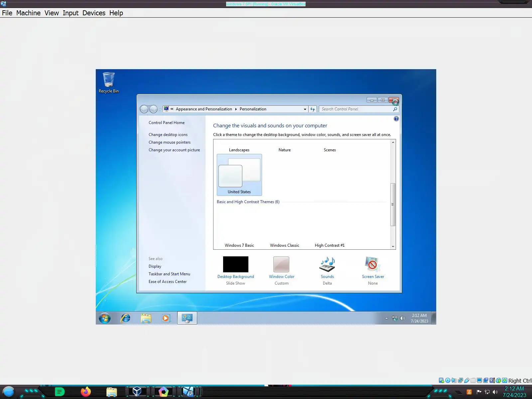Click Appearance and Personalization in the breadcrumb
This screenshot has width=532, height=399.
tap(204, 109)
